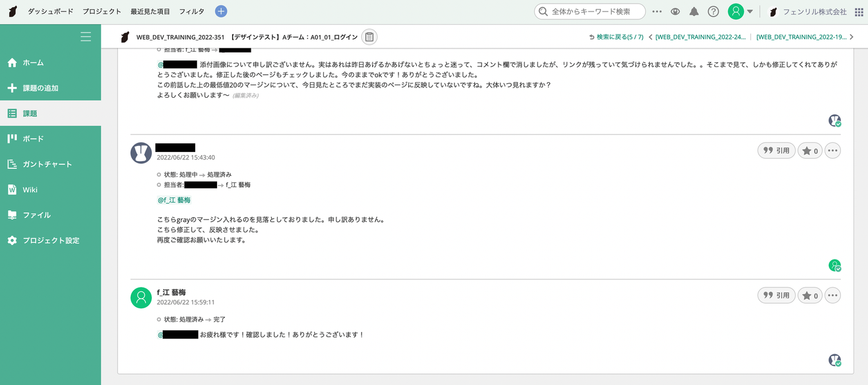868x385 pixels.
Task: Open more options on the 15:43:40 comment
Action: coord(832,151)
